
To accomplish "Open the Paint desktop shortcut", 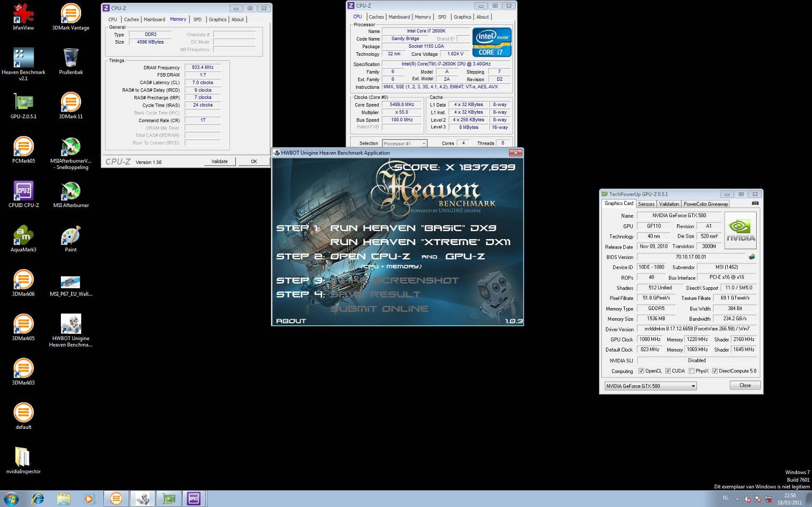I will [x=71, y=239].
